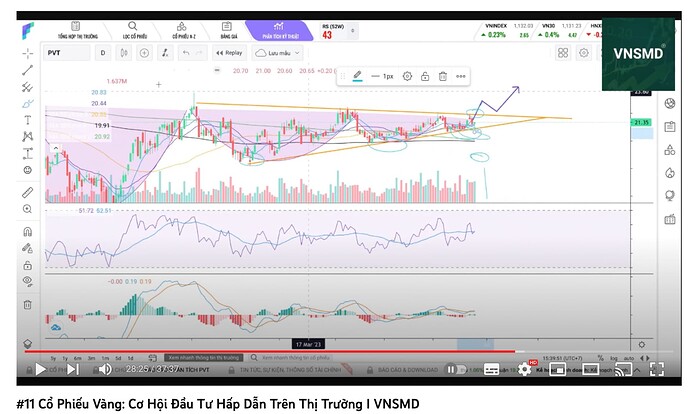
Task: Select the trend line drawing tool
Action: pyautogui.click(x=28, y=70)
